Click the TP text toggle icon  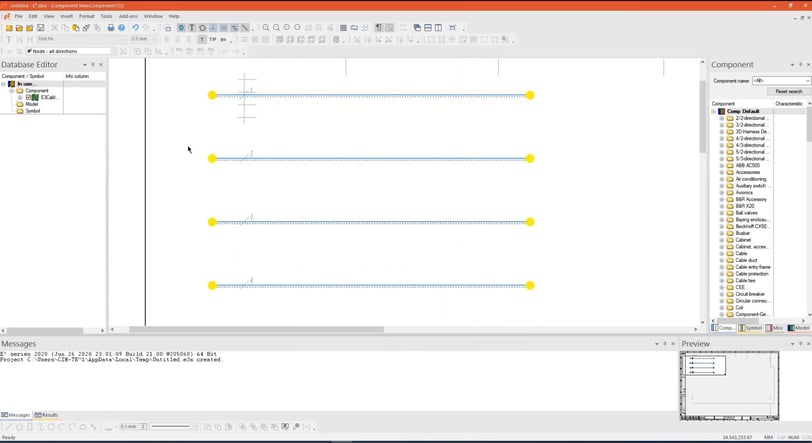click(212, 39)
